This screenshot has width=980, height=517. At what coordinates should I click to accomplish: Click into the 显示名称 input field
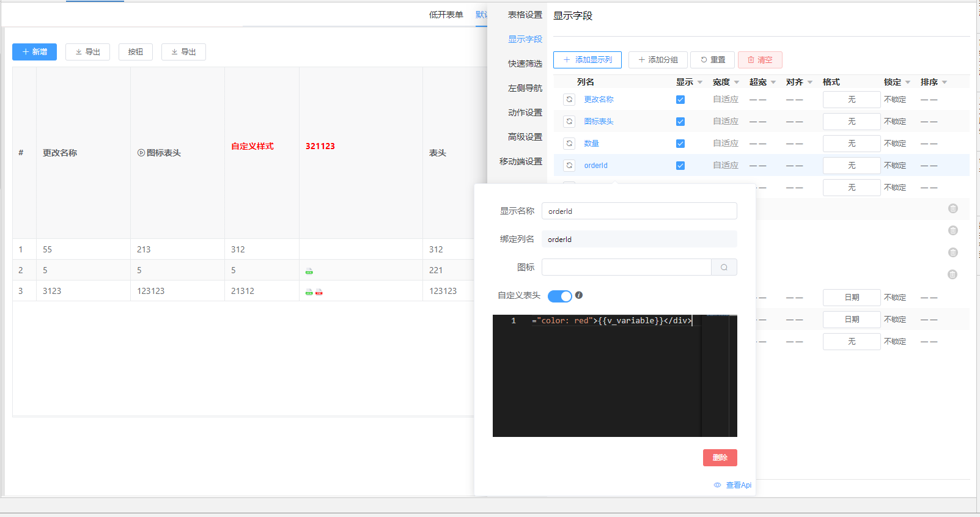point(639,211)
